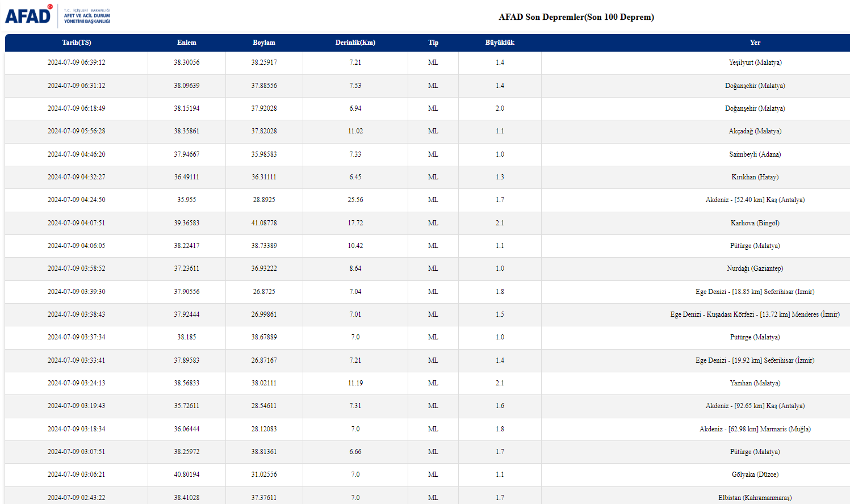Viewport: 850px width, 504px height.
Task: Click location Kırıkhan (Hatay)
Action: click(755, 177)
